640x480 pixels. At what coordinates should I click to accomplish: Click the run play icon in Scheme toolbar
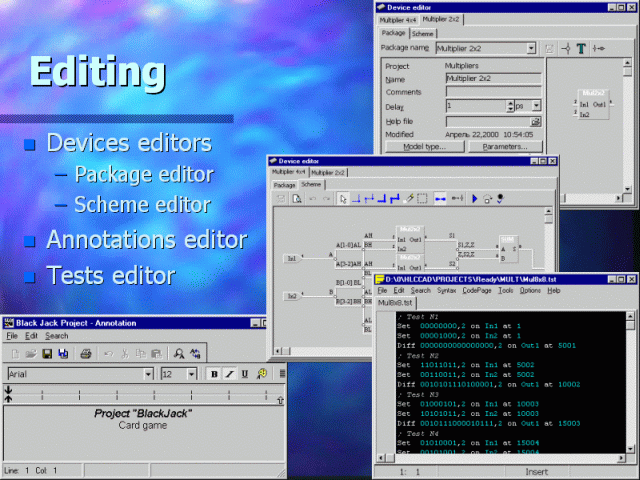475,198
